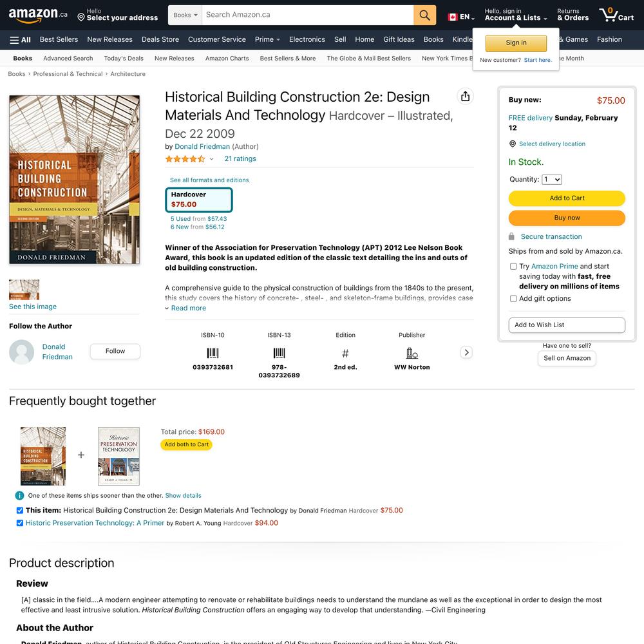Open the 21 ratings link
The height and width of the screenshot is (644, 644).
pos(240,158)
